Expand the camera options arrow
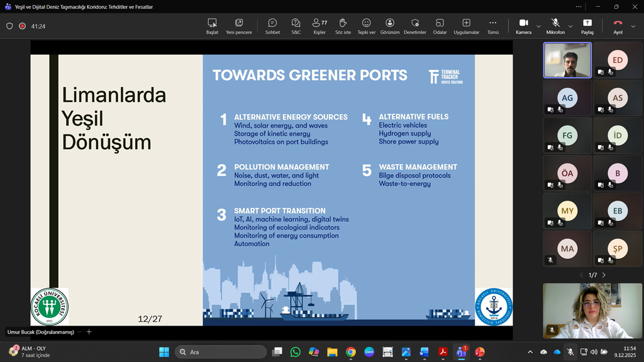 click(x=538, y=26)
